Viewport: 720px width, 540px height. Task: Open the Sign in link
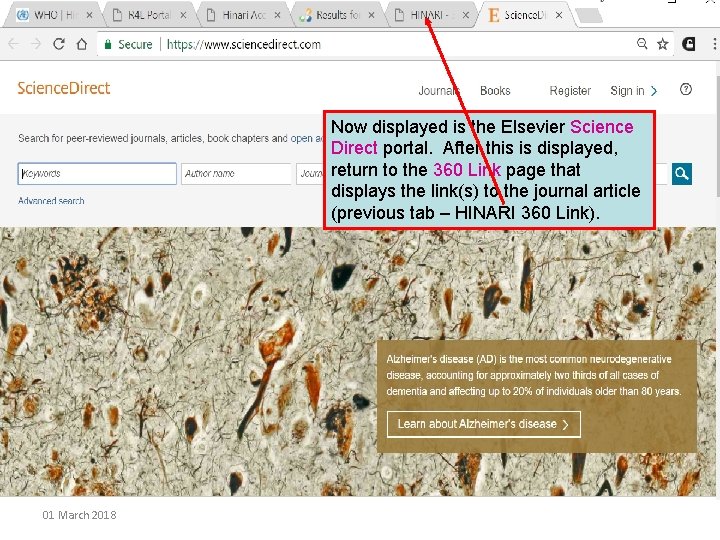click(x=627, y=90)
